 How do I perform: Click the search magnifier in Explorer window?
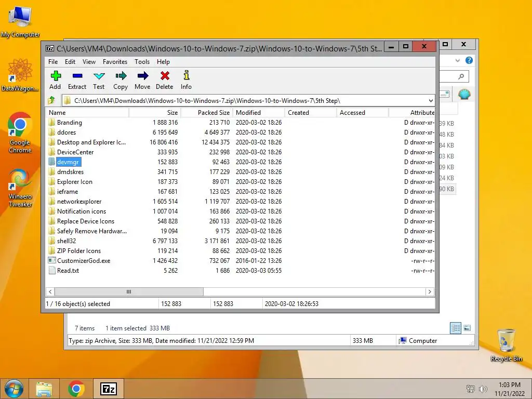(x=461, y=76)
